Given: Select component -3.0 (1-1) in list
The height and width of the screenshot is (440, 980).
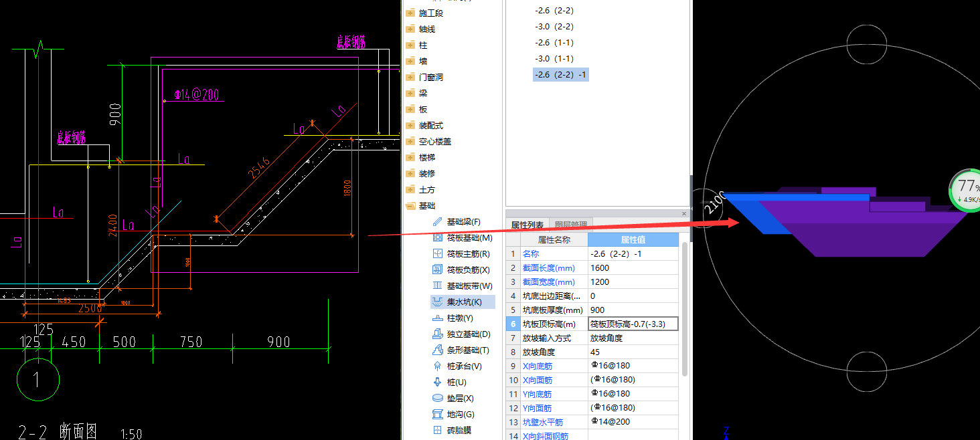Looking at the screenshot, I should point(554,59).
